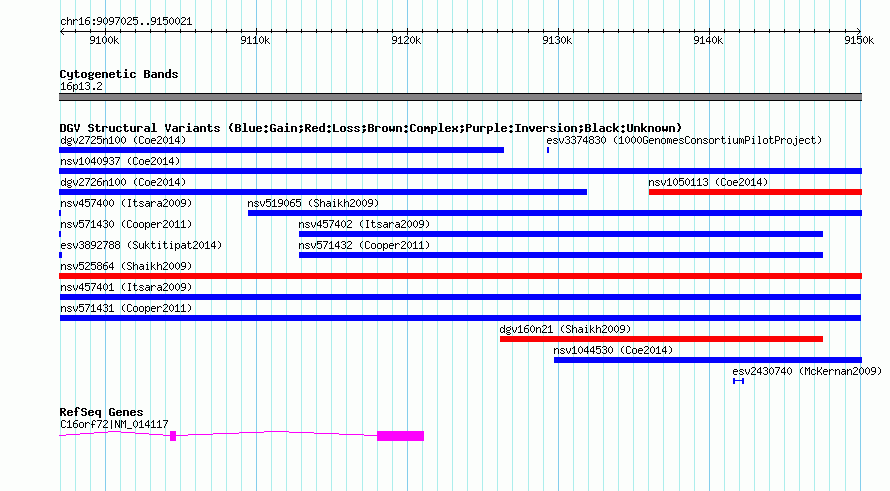
Task: Select the nsv1040937 (Coe2014) blue bar
Action: [x=460, y=171]
